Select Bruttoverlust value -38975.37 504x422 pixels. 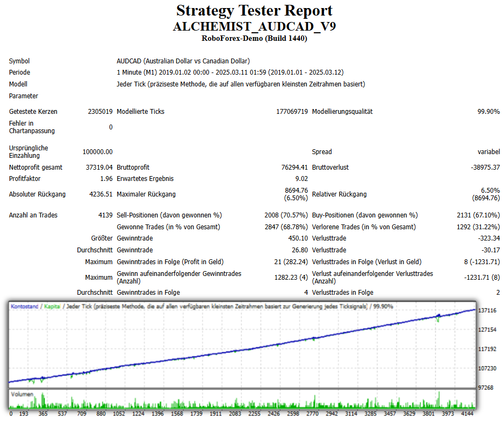coord(485,168)
